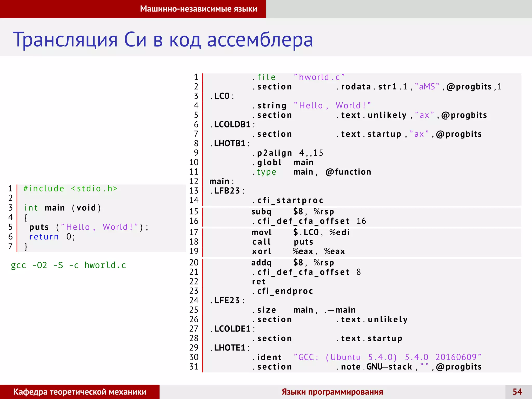Click the '.text.unlikely,"ax",@progbits' section line

[369, 115]
